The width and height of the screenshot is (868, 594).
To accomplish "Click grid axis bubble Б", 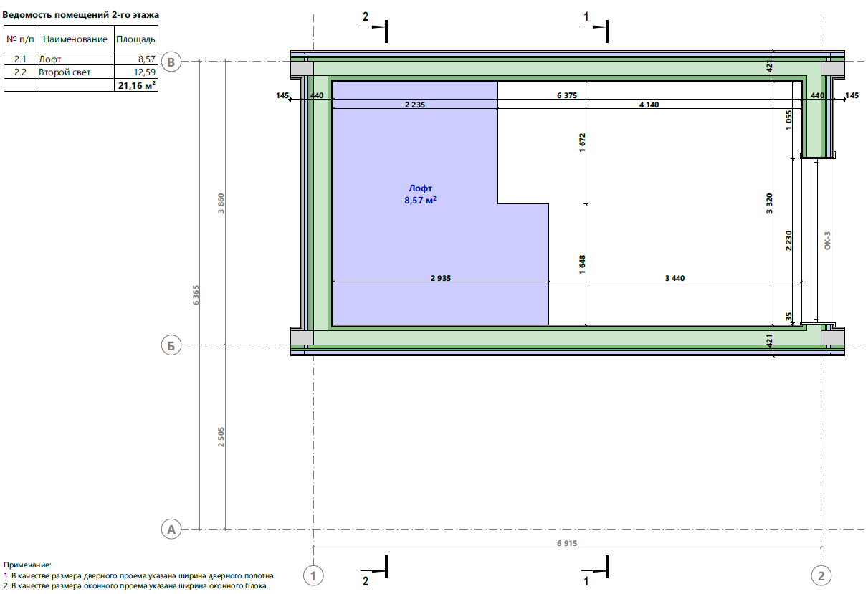I will click(171, 346).
